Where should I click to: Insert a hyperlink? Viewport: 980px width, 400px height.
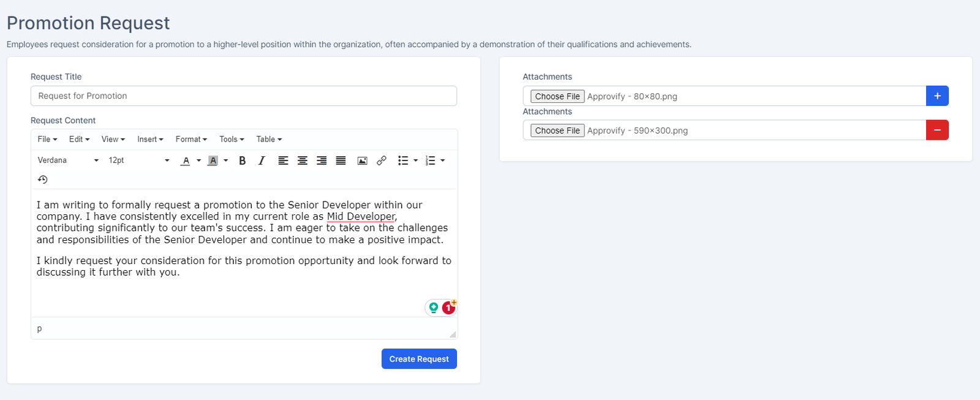point(382,160)
